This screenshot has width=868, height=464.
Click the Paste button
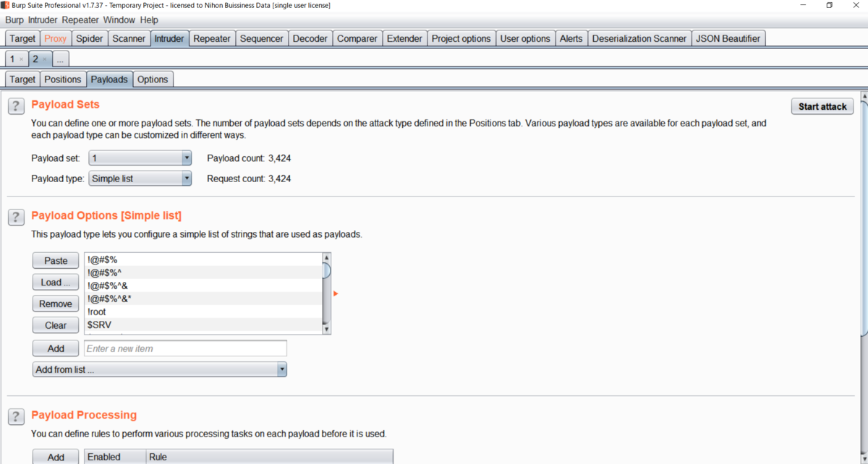(56, 261)
